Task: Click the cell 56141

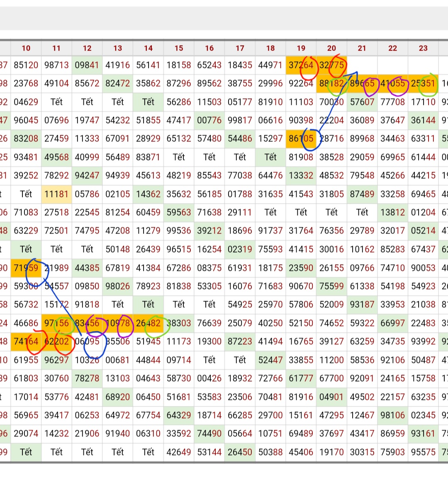Action: pyautogui.click(x=148, y=65)
